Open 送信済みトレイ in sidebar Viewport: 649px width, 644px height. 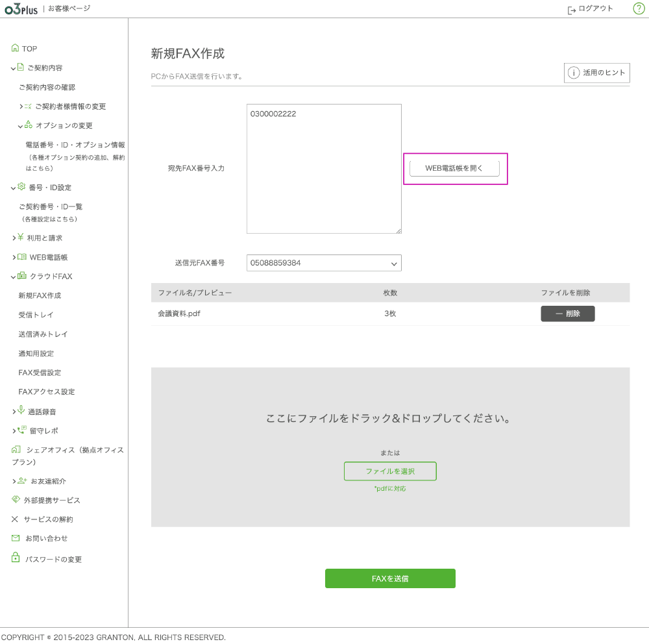pos(43,334)
